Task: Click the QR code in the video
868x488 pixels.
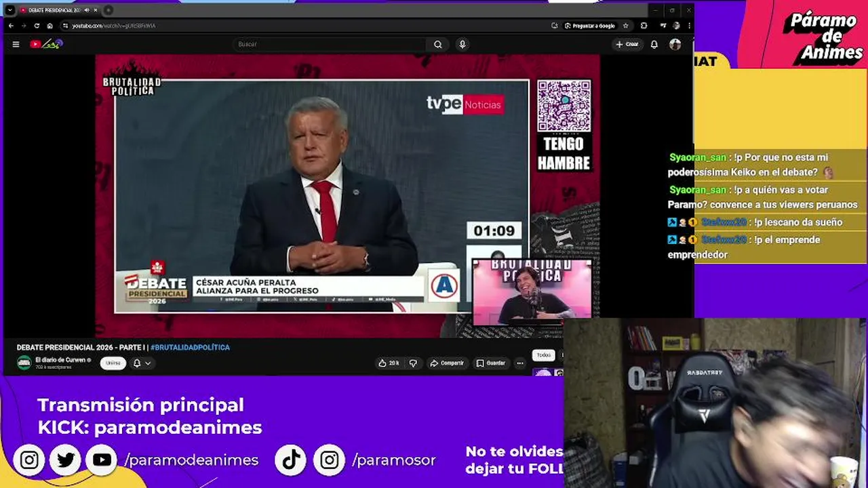Action: coord(564,106)
